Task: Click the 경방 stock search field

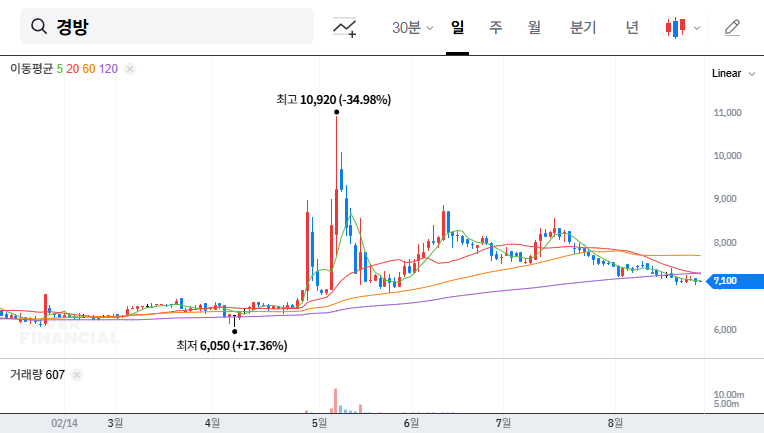Action: (x=180, y=27)
